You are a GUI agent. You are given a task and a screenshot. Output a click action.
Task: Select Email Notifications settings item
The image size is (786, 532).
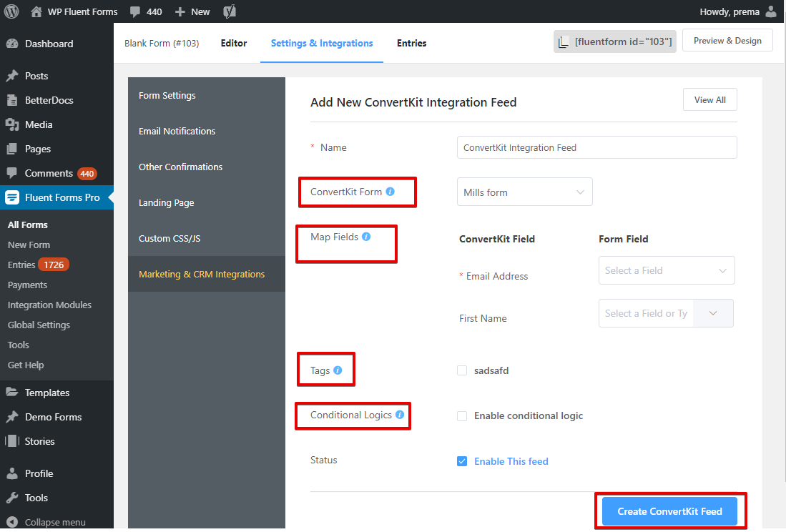[207, 132]
